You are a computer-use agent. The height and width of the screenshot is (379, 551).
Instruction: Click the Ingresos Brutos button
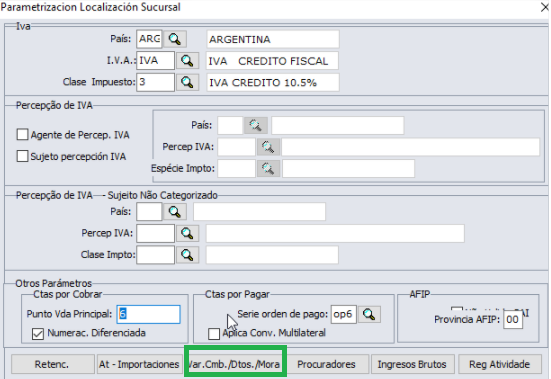pos(412,364)
